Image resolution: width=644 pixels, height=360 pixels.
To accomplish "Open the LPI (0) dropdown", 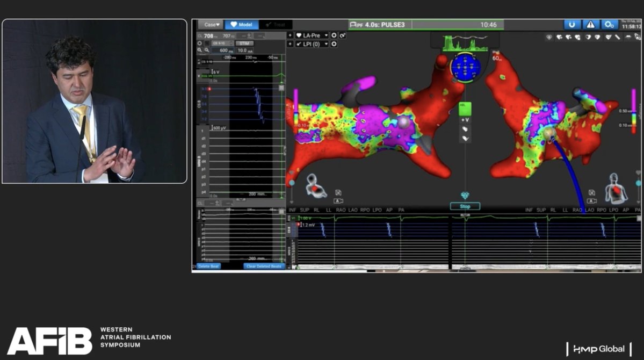I will [312, 44].
